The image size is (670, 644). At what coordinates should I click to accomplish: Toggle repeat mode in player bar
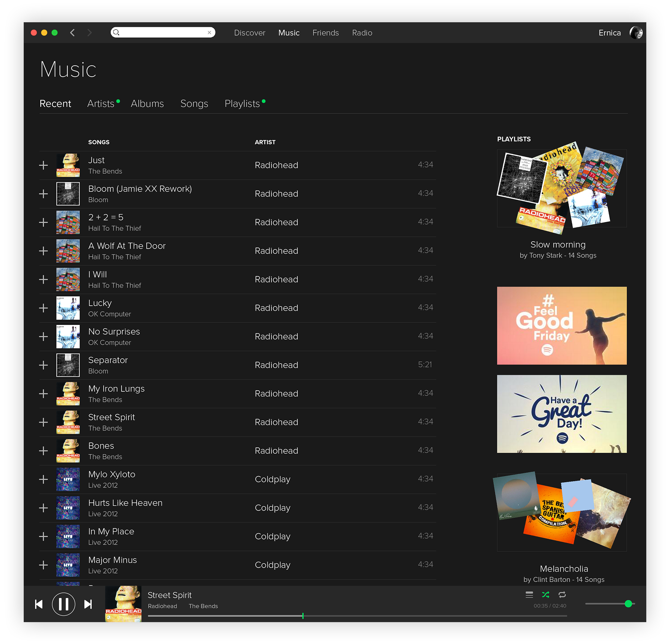562,595
